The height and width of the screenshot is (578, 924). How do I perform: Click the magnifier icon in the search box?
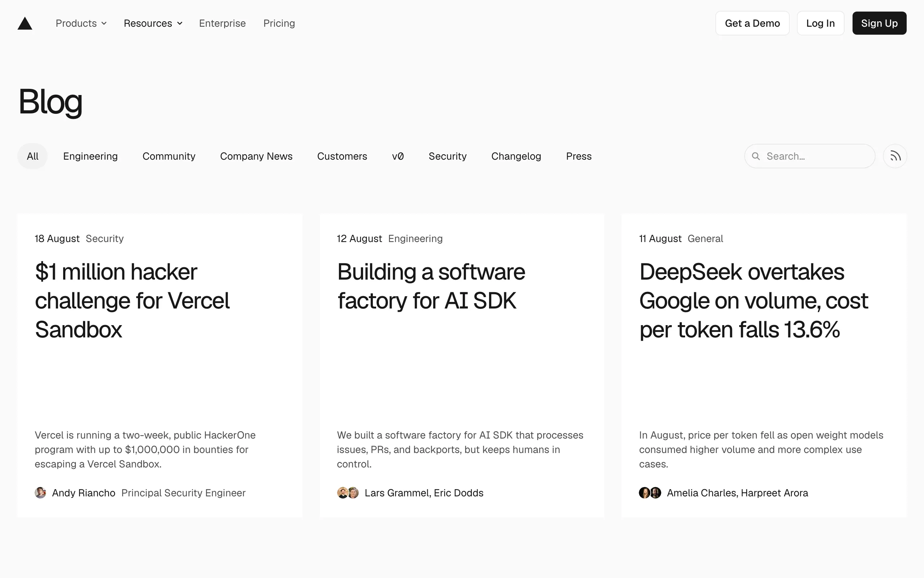(755, 156)
